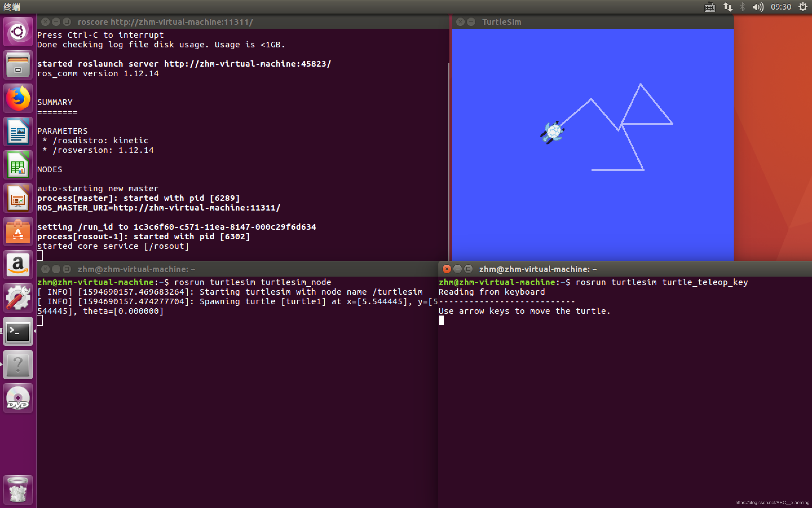This screenshot has width=812, height=508.
Task: Click the 'SUMMARY' heading in roscore output
Action: tap(55, 102)
